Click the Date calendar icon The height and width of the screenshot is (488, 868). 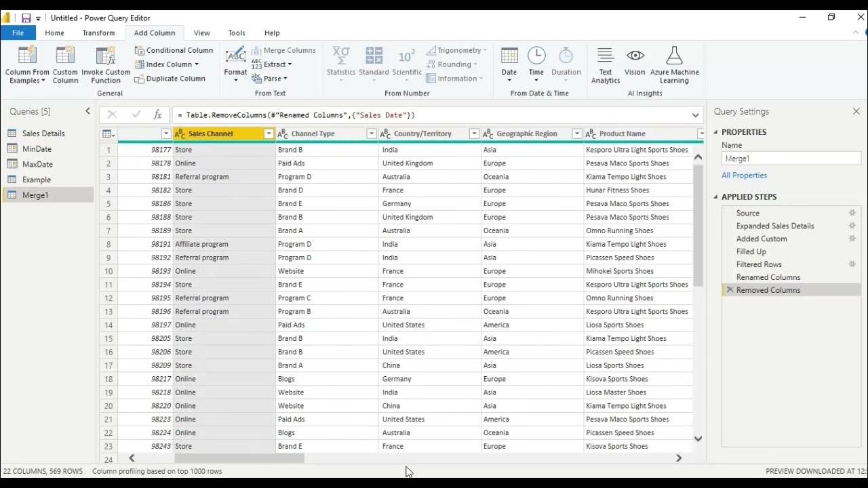click(x=509, y=56)
